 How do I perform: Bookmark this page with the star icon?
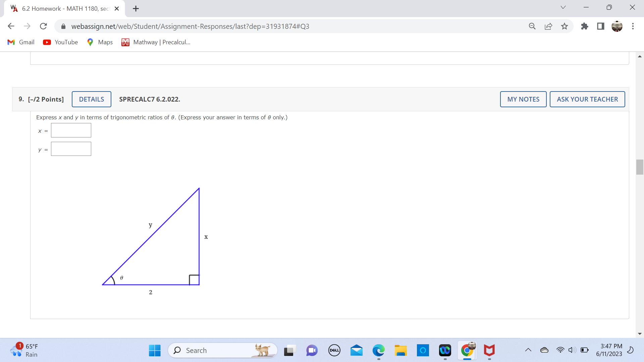coord(564,26)
